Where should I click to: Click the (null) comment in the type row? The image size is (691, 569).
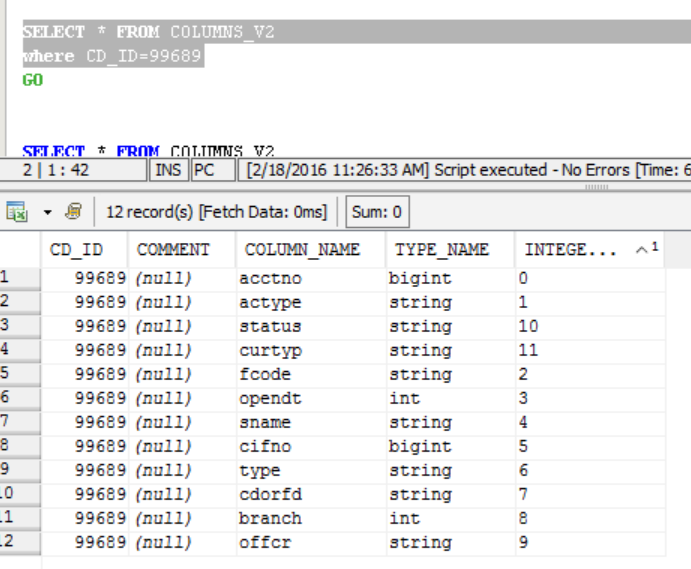click(182, 471)
